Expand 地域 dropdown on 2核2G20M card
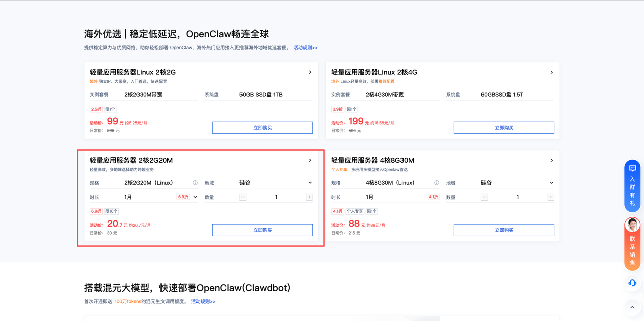 (x=310, y=183)
